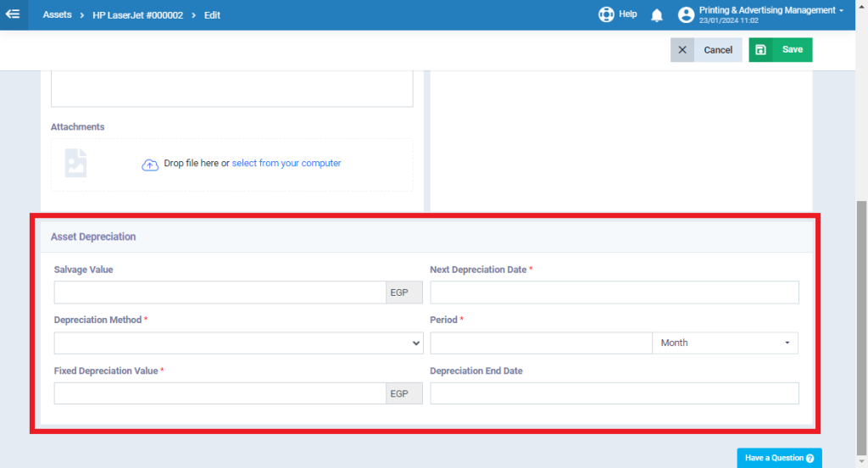Screen dimensions: 868x468
Task: Click 'select from your computer' link
Action: [x=287, y=164]
